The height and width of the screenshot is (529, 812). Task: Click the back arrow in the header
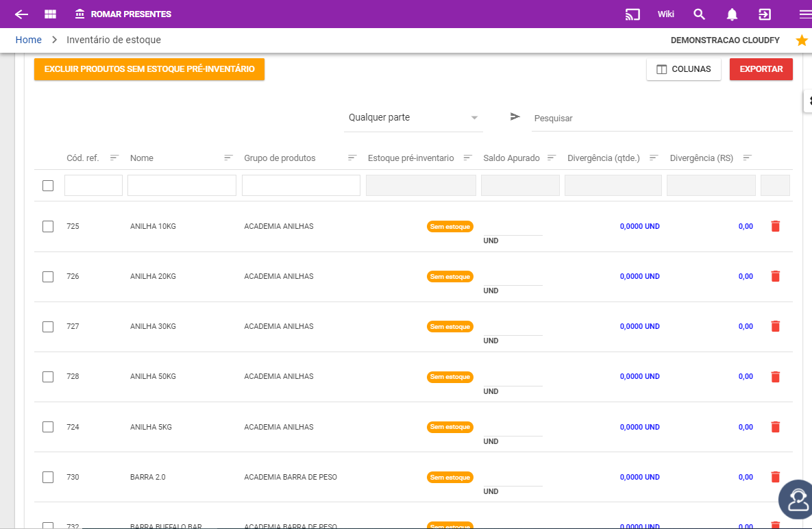[21, 14]
